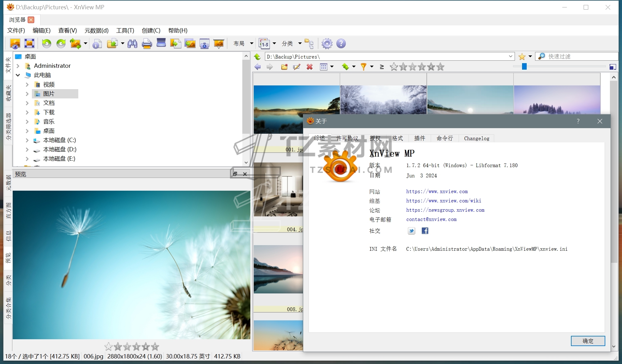This screenshot has width=622, height=364.
Task: Click the fullscreen view toolbar icon
Action: [29, 44]
